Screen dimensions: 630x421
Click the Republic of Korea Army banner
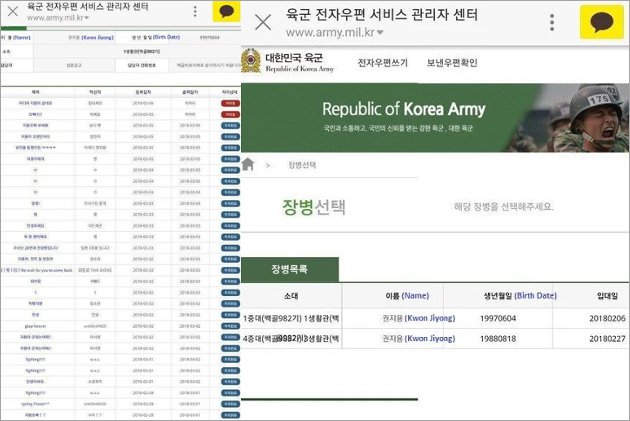435,118
